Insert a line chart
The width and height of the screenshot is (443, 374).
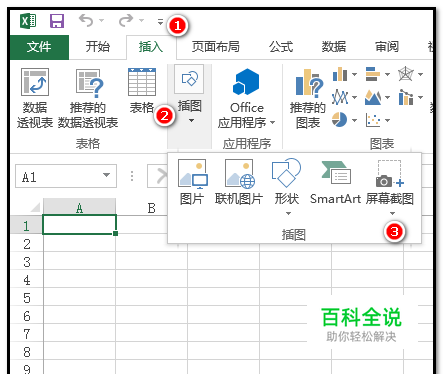340,97
